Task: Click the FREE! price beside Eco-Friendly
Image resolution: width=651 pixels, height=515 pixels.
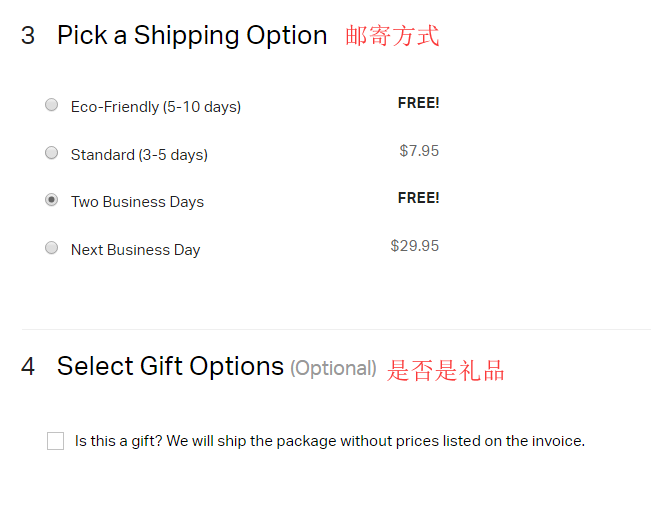Action: (418, 103)
